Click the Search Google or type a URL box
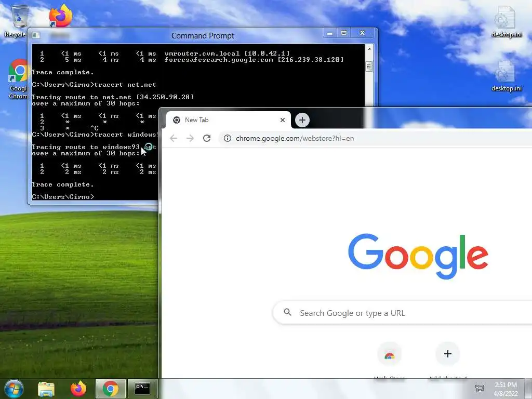The height and width of the screenshot is (399, 532). pyautogui.click(x=403, y=312)
